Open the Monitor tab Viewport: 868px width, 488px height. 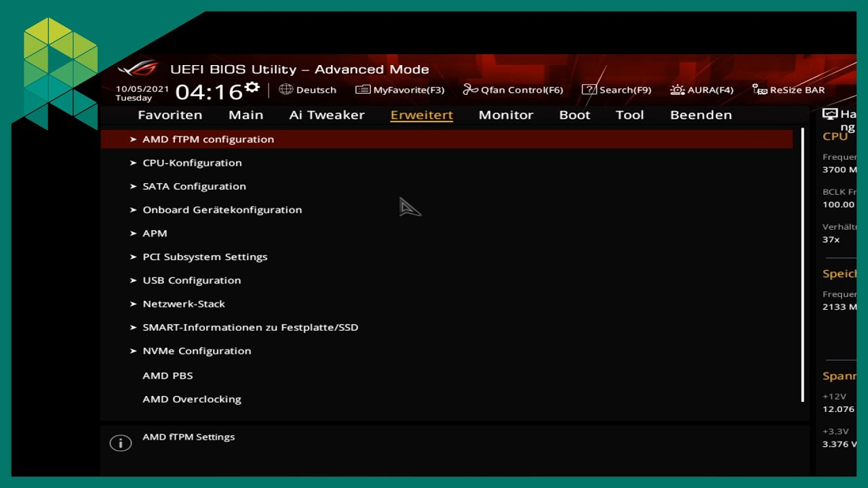point(506,115)
